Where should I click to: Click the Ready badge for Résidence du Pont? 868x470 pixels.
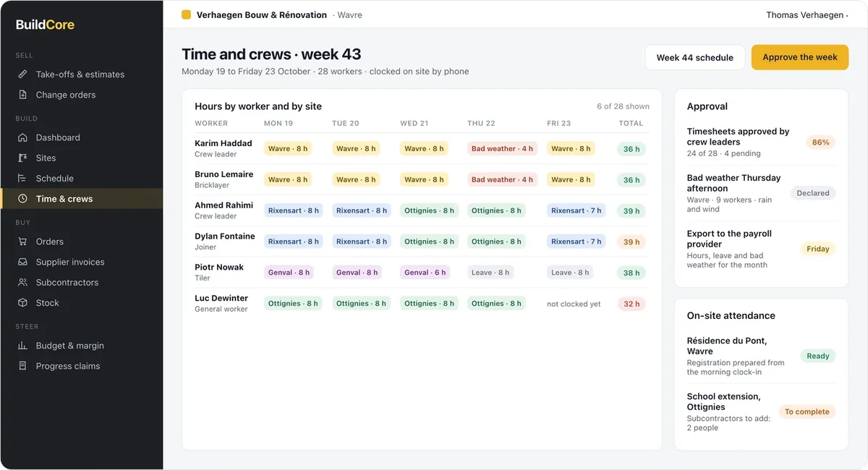pyautogui.click(x=818, y=356)
